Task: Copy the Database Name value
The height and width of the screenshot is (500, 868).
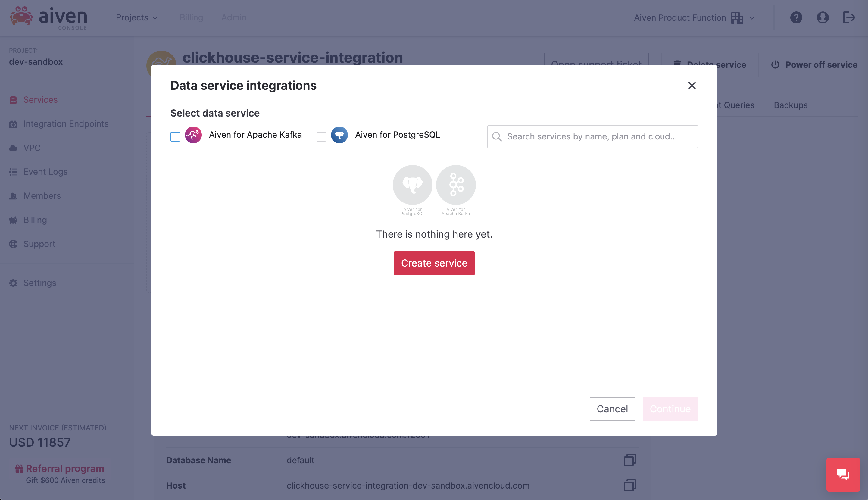Action: point(630,460)
